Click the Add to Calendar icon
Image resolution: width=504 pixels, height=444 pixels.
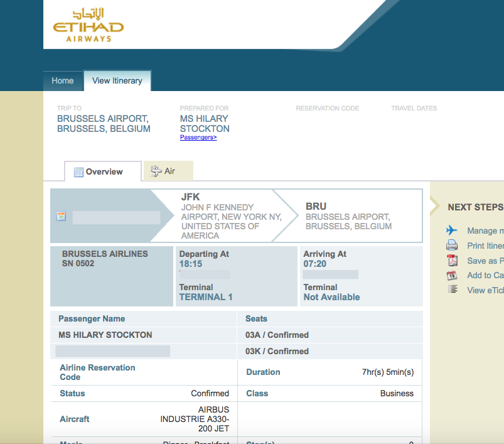pos(452,275)
